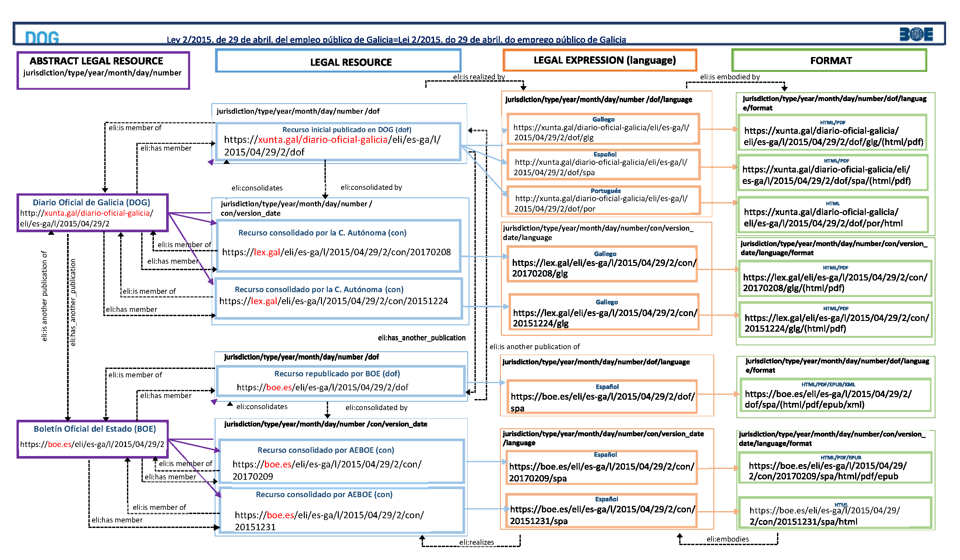
Task: Open the lex.gal URL ending con/20151224
Action: (x=333, y=301)
